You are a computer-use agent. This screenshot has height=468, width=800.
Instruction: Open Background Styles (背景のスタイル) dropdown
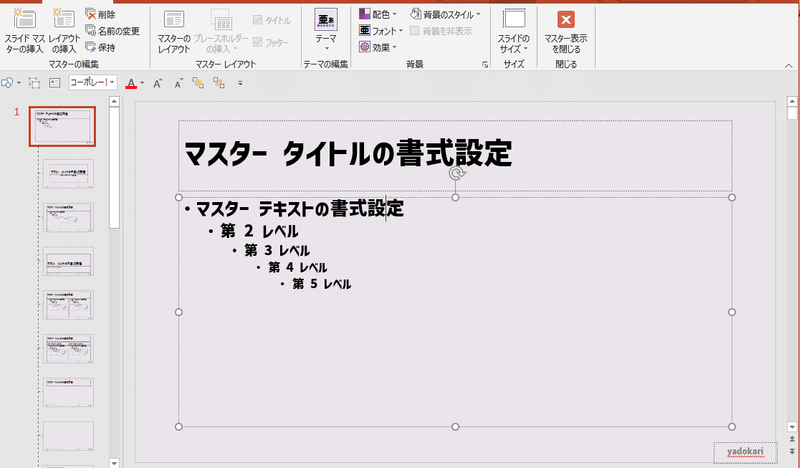point(445,14)
